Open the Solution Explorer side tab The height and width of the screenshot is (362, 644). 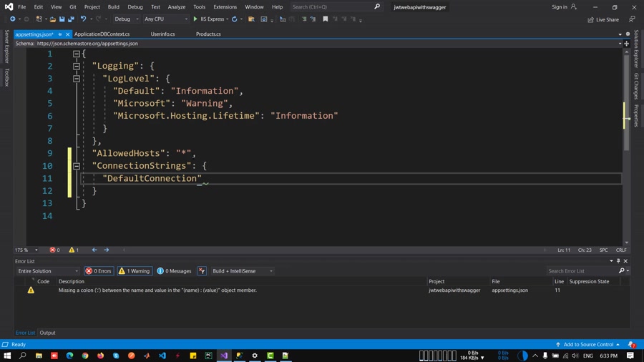click(x=636, y=49)
